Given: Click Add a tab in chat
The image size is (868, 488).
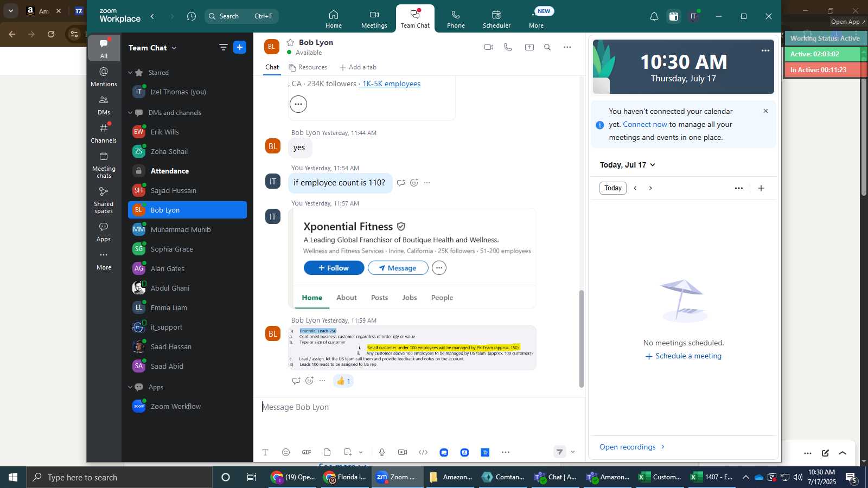Looking at the screenshot, I should [x=358, y=67].
